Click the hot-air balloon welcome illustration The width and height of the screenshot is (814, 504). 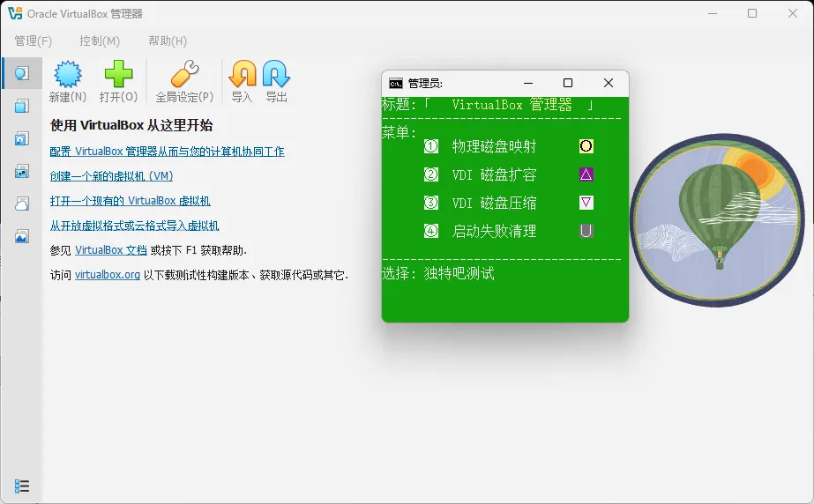click(719, 221)
